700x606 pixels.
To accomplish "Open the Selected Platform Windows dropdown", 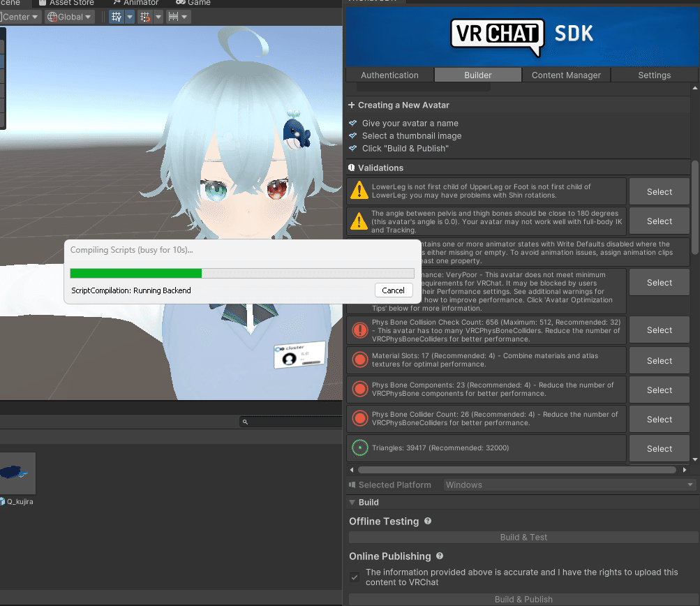I will pos(570,485).
